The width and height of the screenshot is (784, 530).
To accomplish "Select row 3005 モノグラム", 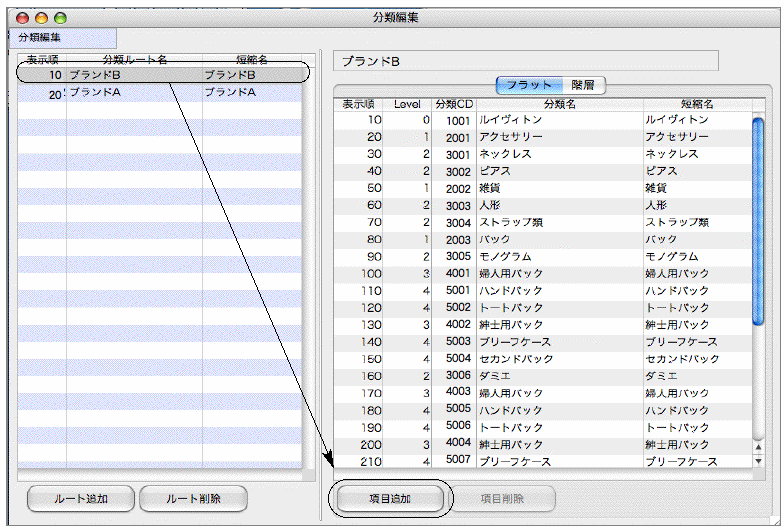I will pyautogui.click(x=542, y=256).
